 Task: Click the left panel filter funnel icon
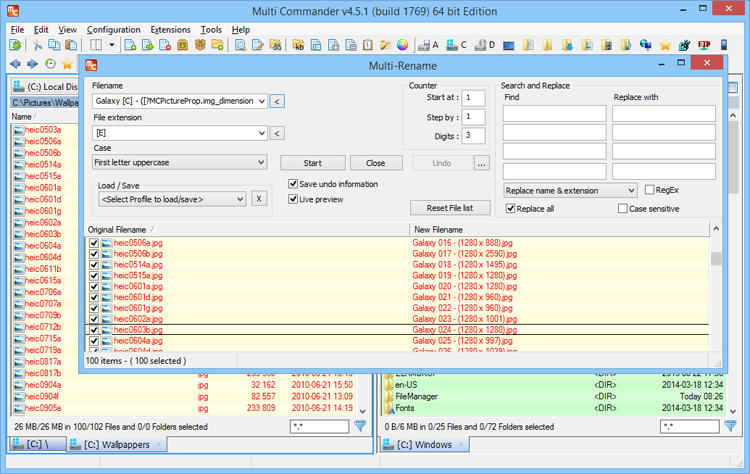[360, 426]
